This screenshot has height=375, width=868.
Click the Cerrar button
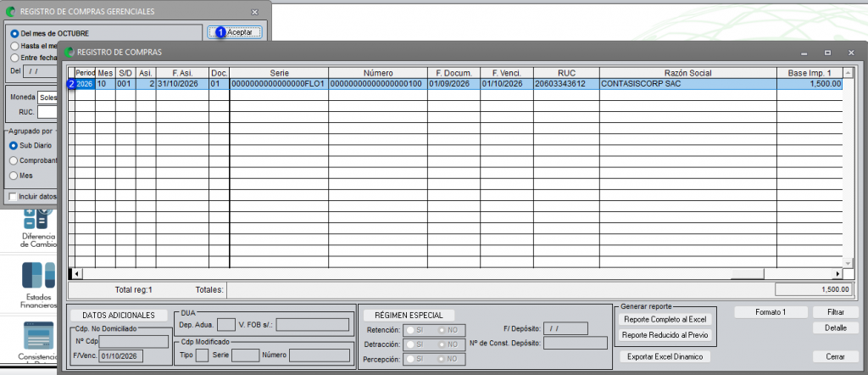(835, 356)
